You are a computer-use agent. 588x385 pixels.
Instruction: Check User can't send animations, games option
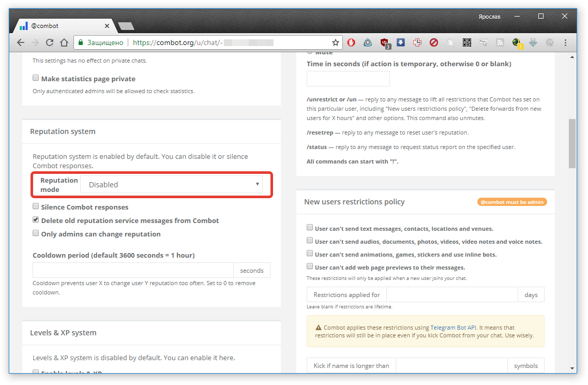point(310,253)
